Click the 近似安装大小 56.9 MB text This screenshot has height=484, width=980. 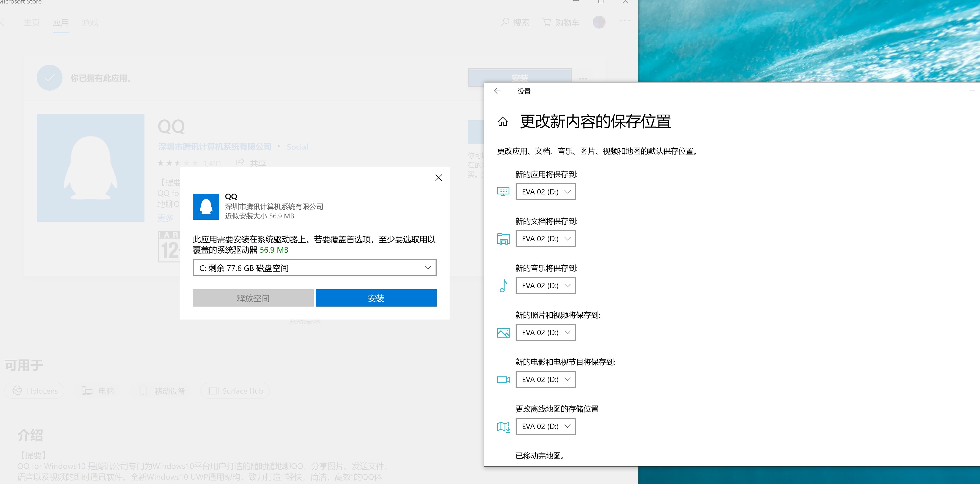[x=260, y=216]
